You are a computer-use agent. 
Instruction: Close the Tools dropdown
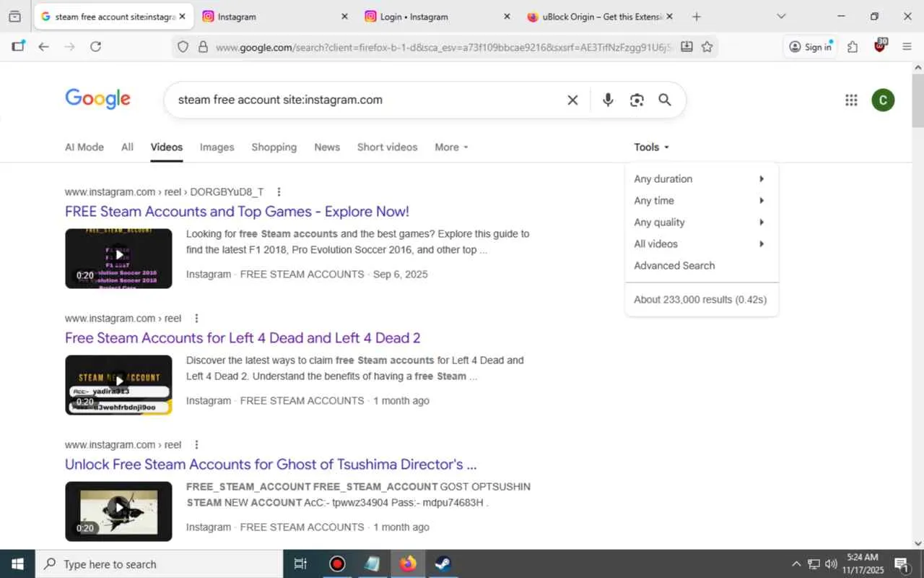click(x=651, y=147)
